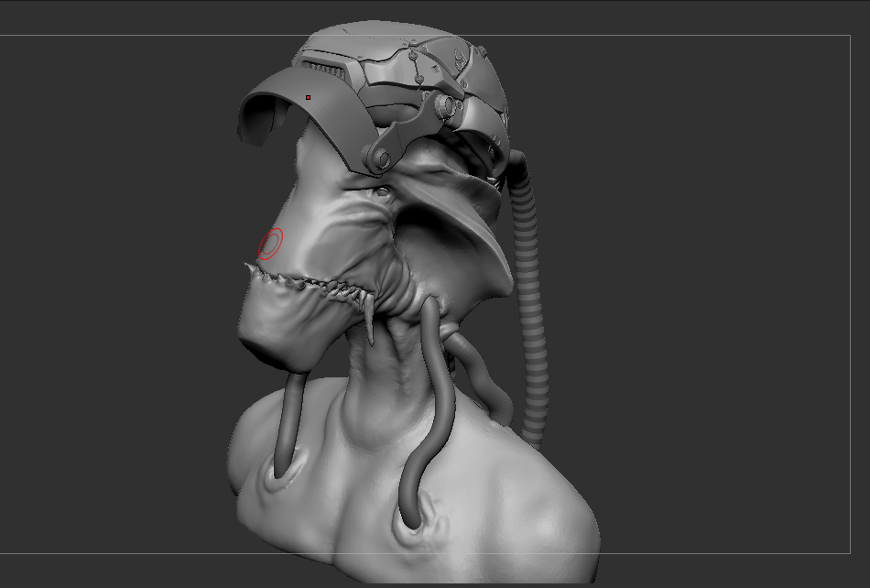
Task: Click the creature's small eye under helmet
Action: tap(382, 192)
